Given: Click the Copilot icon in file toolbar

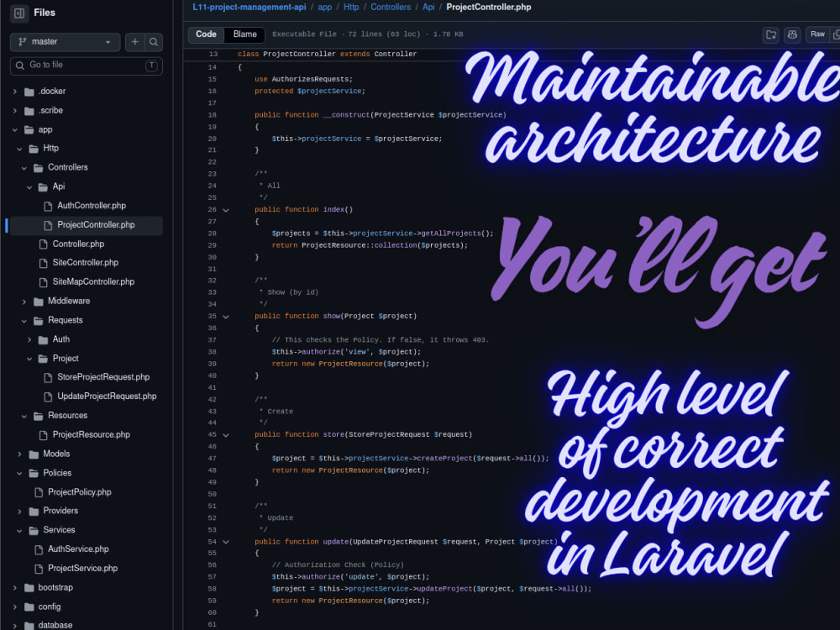Looking at the screenshot, I should point(792,34).
